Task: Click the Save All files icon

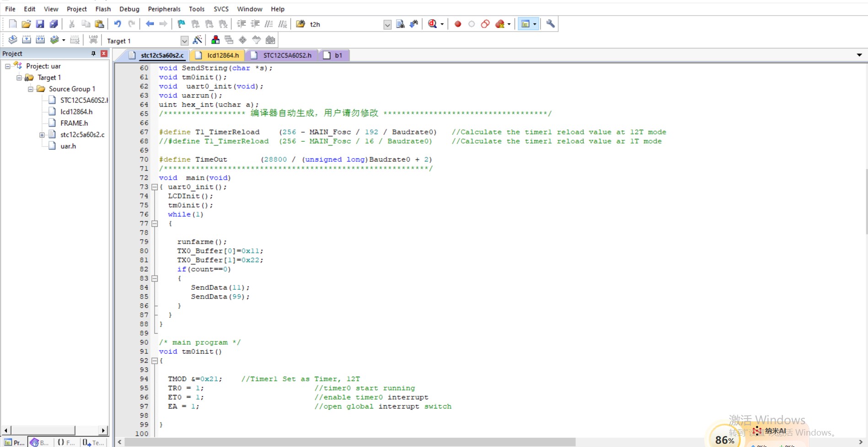Action: point(54,24)
